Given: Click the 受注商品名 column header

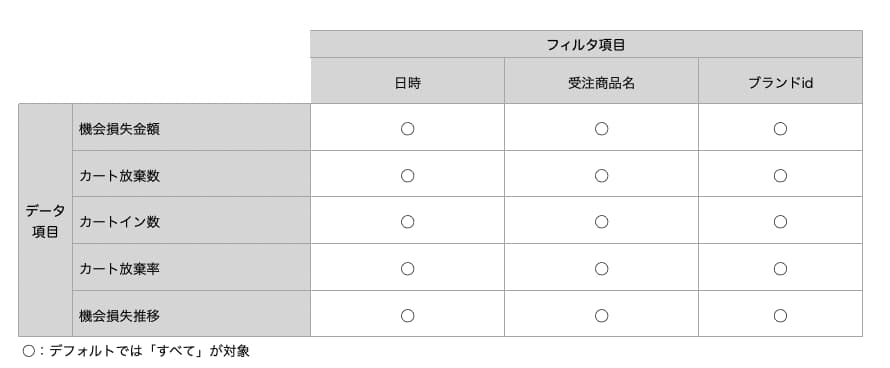Looking at the screenshot, I should point(602,81).
